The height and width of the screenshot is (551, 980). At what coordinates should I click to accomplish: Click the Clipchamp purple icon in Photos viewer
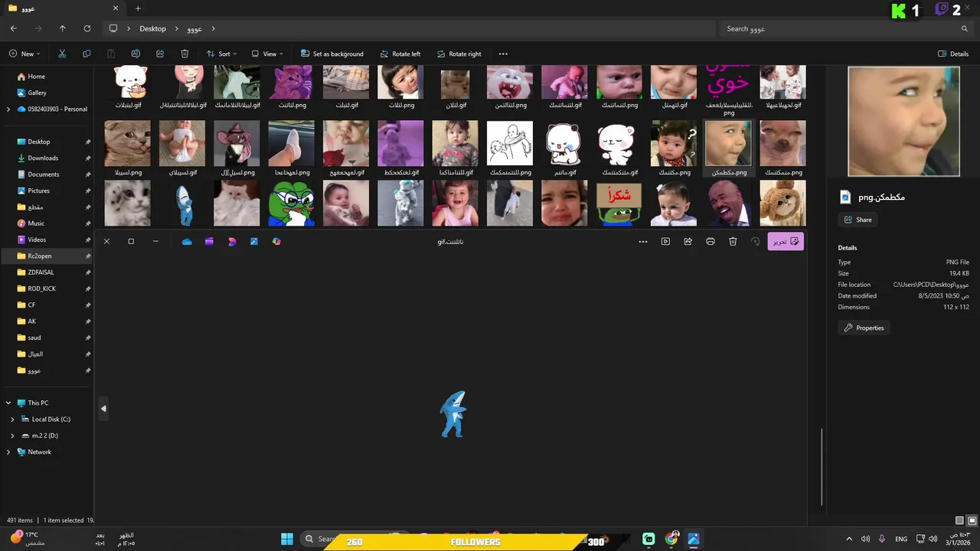coord(209,241)
